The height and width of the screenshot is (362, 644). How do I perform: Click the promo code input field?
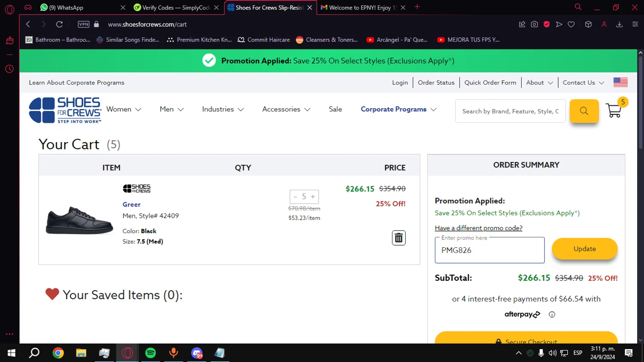tap(489, 250)
